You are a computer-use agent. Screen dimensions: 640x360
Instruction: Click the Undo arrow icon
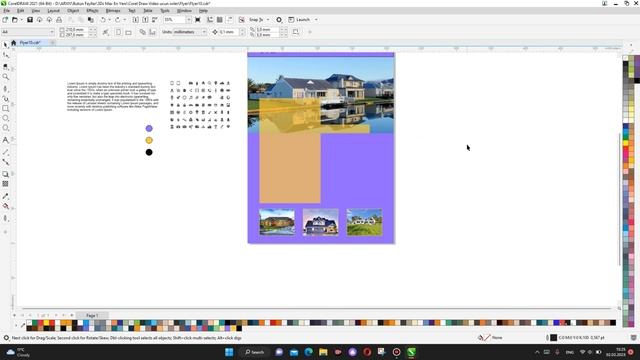pyautogui.click(x=103, y=20)
